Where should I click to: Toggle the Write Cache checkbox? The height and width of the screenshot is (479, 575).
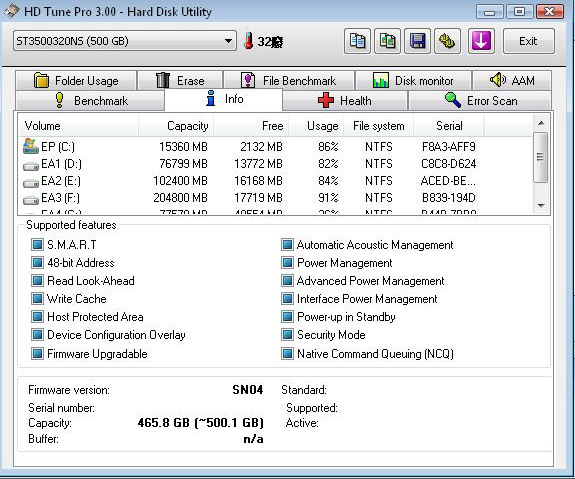37,298
